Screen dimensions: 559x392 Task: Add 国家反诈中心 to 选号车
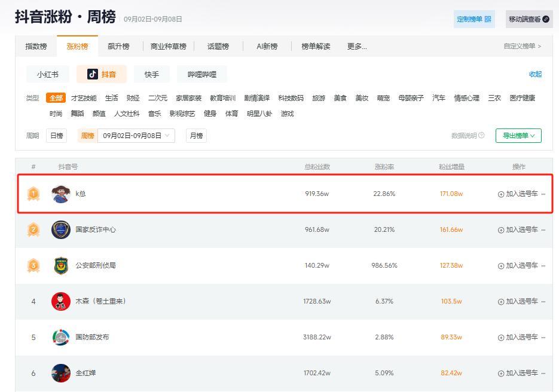(518, 229)
